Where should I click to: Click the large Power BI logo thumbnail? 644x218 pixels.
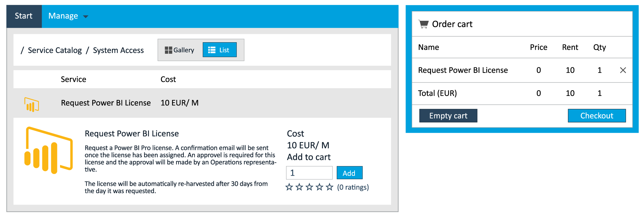pos(49,150)
